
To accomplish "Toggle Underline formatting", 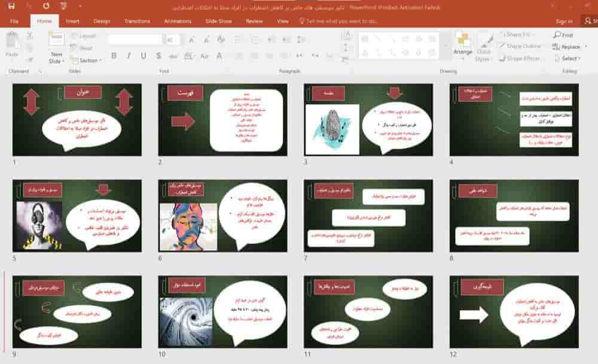I will click(x=144, y=56).
